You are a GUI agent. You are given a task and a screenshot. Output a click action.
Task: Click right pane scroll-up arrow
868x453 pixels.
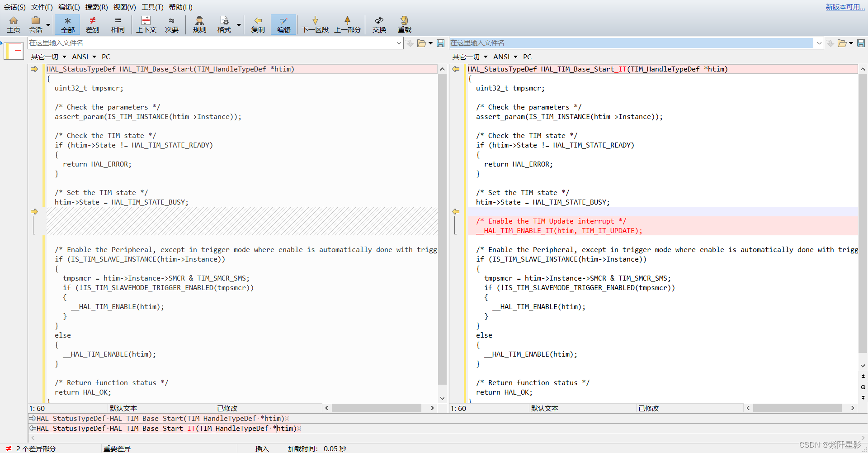pos(863,69)
